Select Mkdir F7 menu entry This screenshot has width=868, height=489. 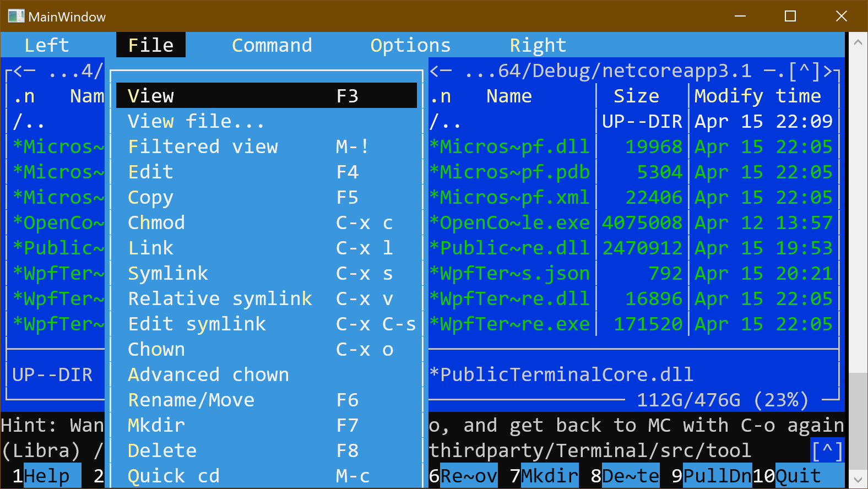(x=267, y=425)
